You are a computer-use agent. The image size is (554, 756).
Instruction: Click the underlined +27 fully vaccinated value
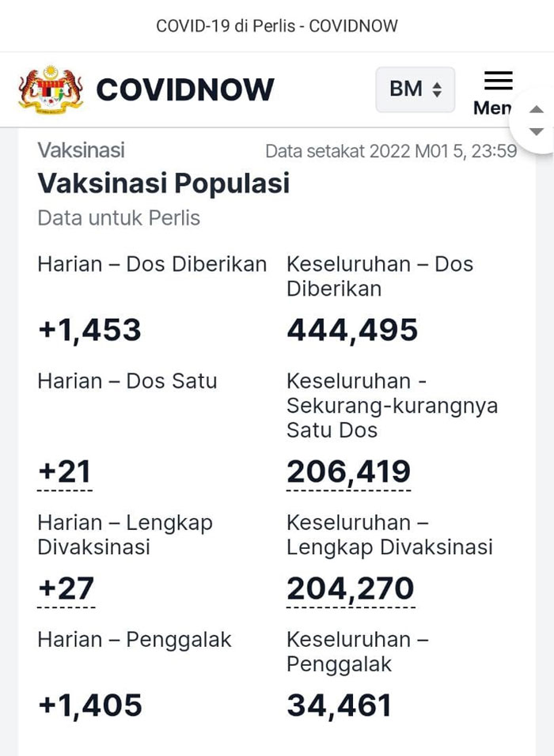click(66, 588)
